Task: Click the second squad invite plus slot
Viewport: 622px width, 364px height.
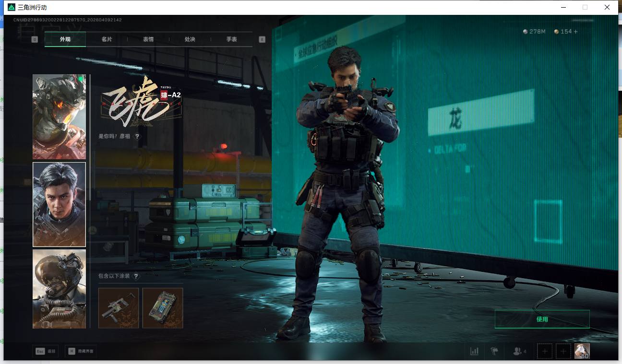Action: point(563,352)
